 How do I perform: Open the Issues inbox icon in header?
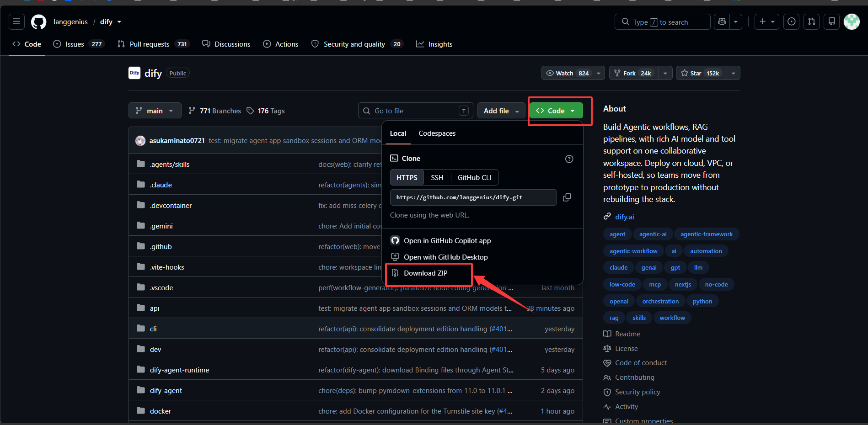coord(792,21)
